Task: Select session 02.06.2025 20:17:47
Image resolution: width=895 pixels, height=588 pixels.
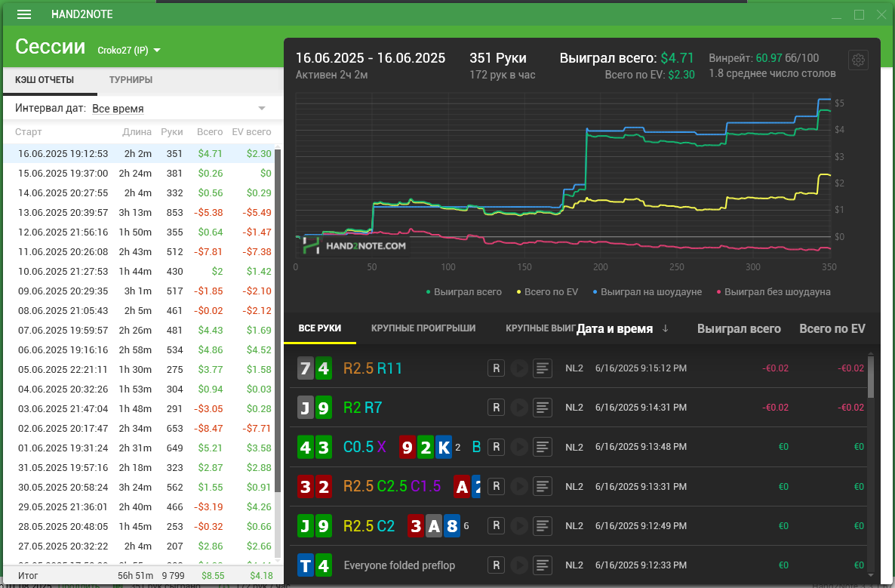Action: [139, 428]
